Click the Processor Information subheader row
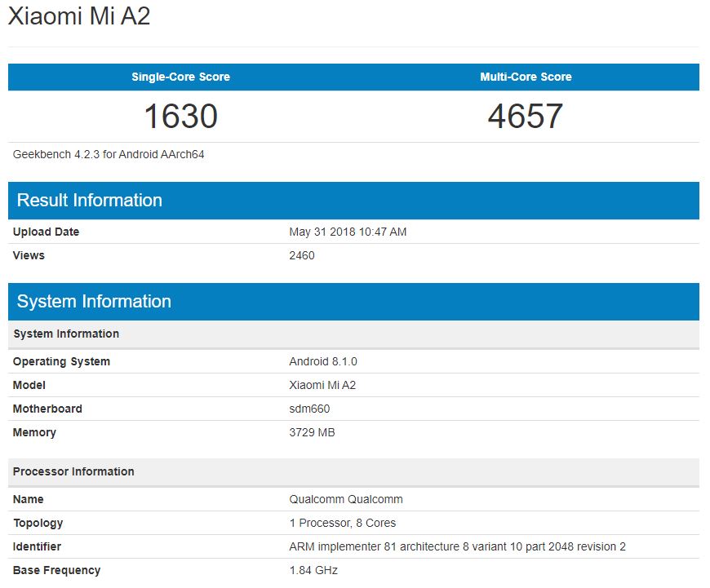The width and height of the screenshot is (710, 588). pyautogui.click(x=73, y=471)
